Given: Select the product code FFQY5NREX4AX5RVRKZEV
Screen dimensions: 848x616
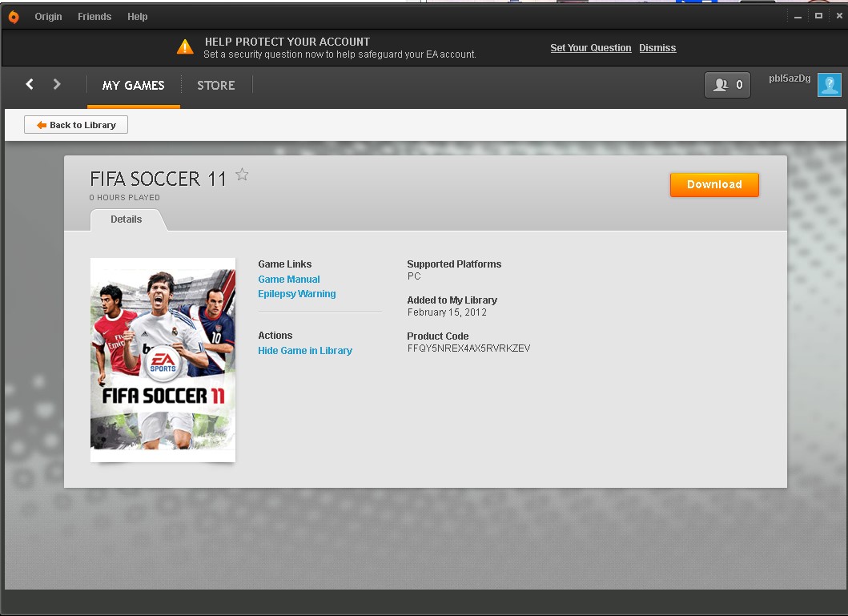Looking at the screenshot, I should point(469,348).
